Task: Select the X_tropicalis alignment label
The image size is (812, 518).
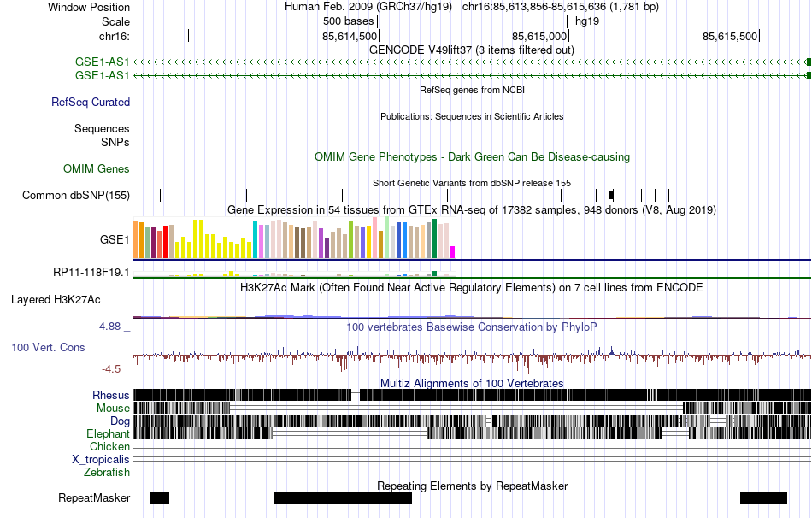Action: (x=101, y=460)
